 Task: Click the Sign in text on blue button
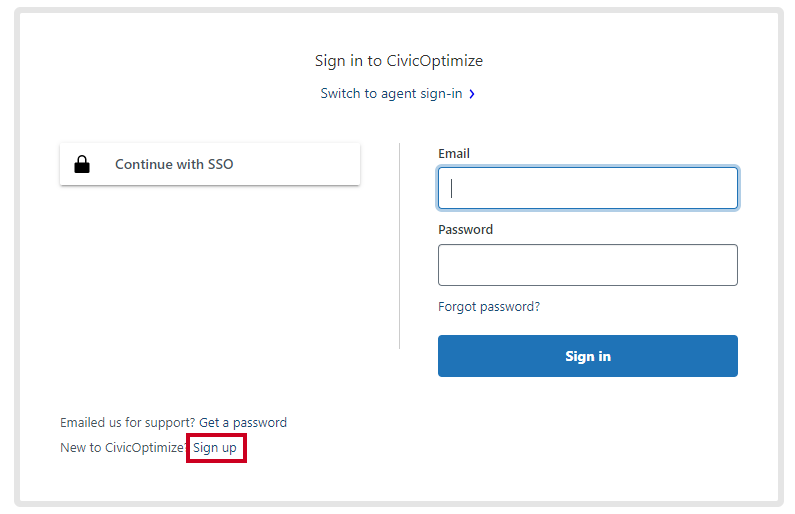pyautogui.click(x=588, y=356)
